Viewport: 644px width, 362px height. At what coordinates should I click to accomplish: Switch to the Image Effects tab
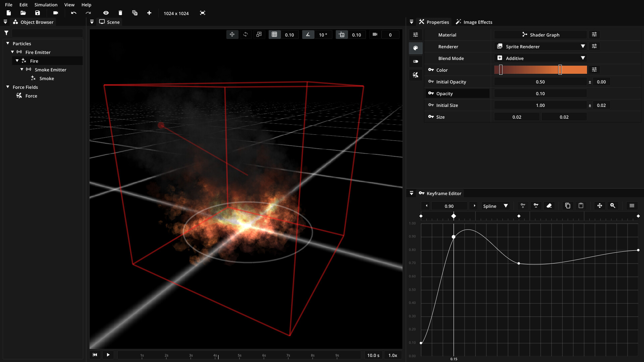click(x=474, y=22)
